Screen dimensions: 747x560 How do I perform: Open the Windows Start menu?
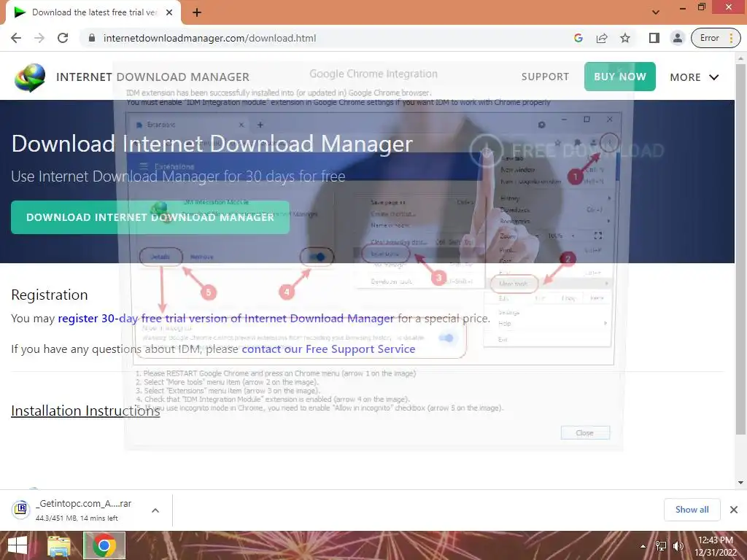(x=18, y=545)
